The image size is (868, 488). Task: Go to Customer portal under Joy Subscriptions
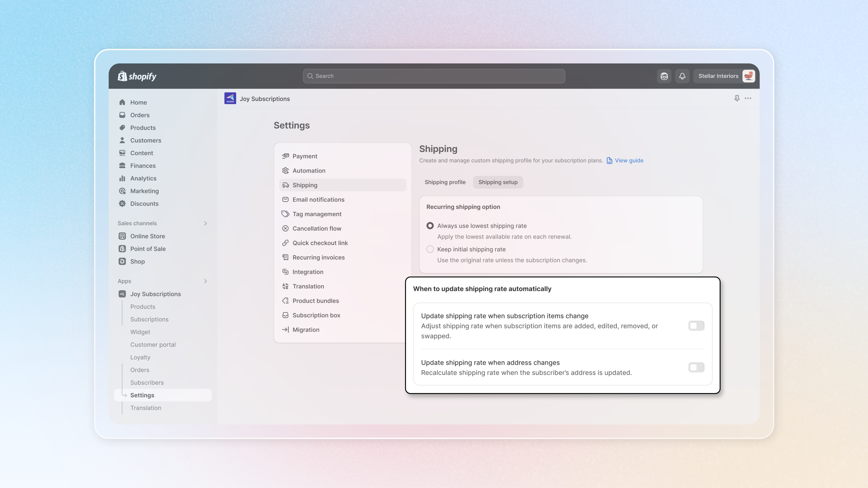[x=153, y=345]
